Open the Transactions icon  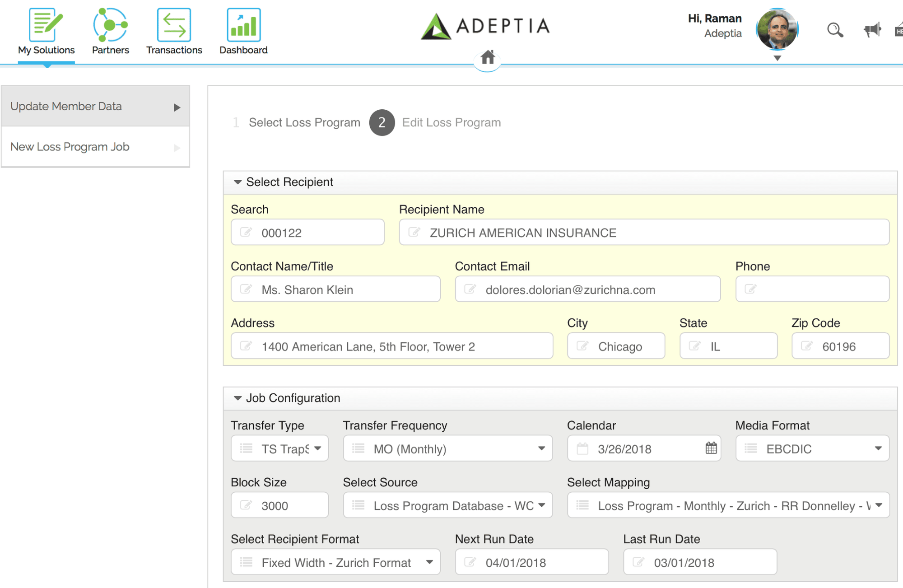tap(174, 25)
